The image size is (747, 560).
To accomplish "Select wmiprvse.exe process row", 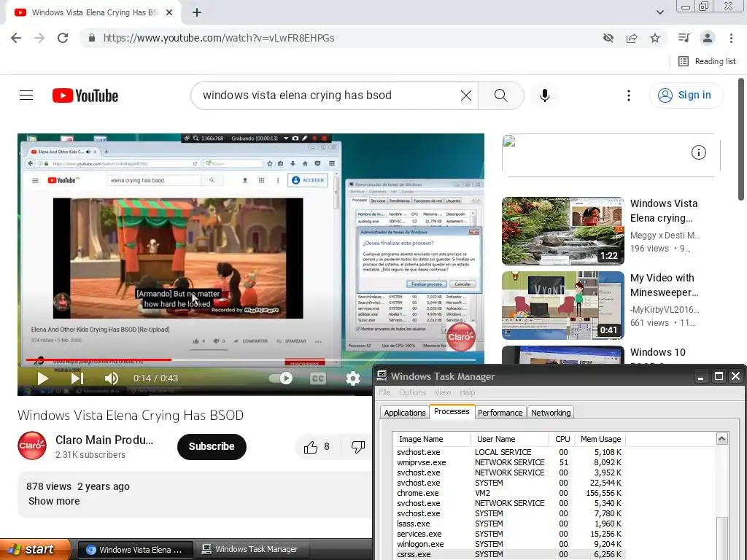I will tap(508, 462).
